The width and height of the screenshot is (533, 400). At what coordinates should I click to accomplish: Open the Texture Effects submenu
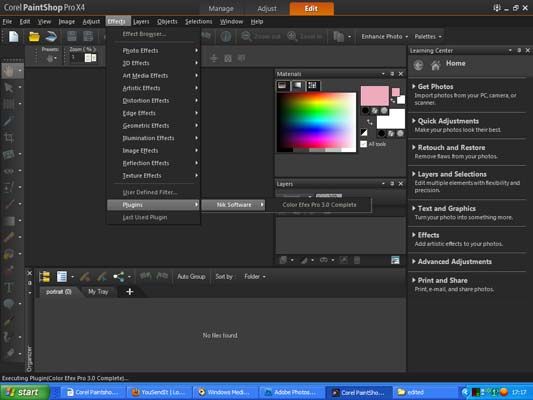tap(154, 176)
